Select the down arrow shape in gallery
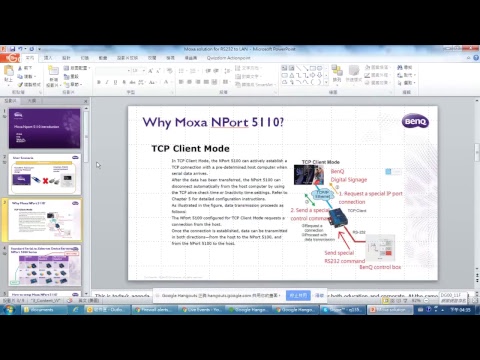Screen dimensions: 480x360 pyautogui.click(x=319, y=75)
